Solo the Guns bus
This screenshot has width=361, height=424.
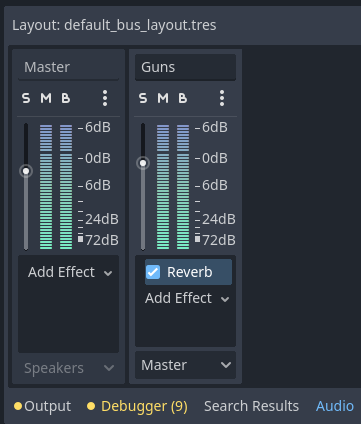point(143,98)
